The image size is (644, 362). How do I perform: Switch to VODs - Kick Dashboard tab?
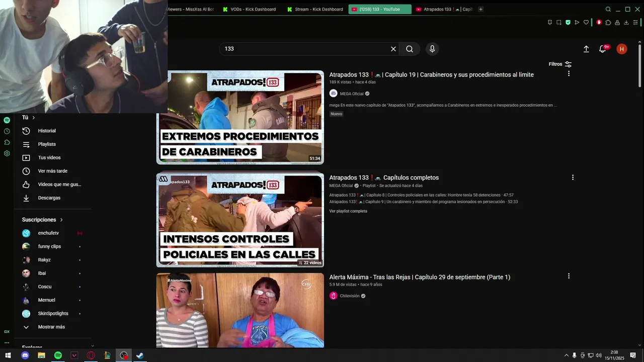pos(249,9)
